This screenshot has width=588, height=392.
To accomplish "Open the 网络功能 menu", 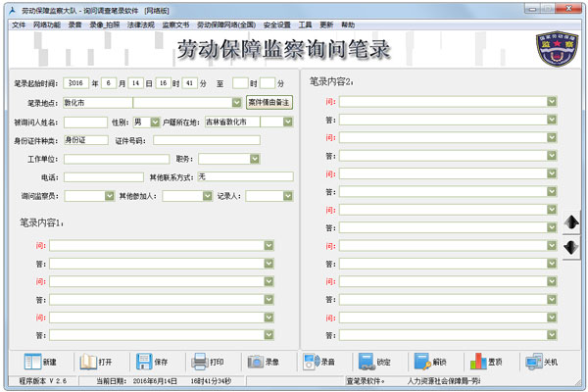I will tap(47, 24).
